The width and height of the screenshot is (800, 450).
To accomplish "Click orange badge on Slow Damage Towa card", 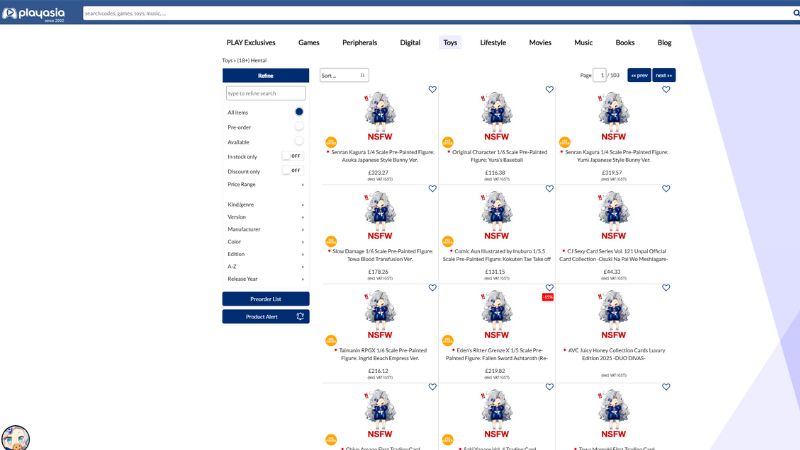I will [331, 241].
